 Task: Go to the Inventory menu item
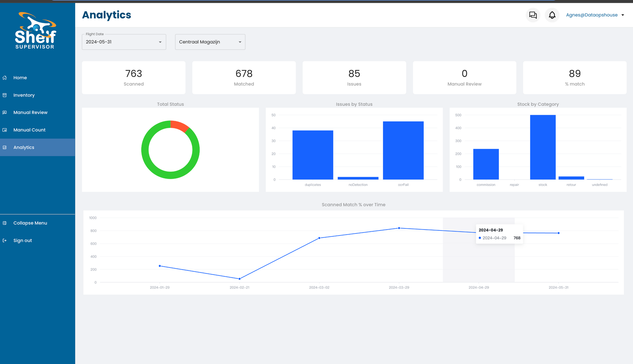(24, 95)
